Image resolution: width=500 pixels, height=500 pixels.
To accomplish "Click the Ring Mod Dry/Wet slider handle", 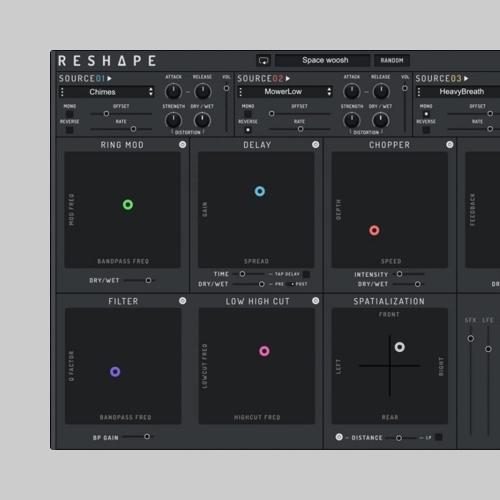I will pos(148,281).
